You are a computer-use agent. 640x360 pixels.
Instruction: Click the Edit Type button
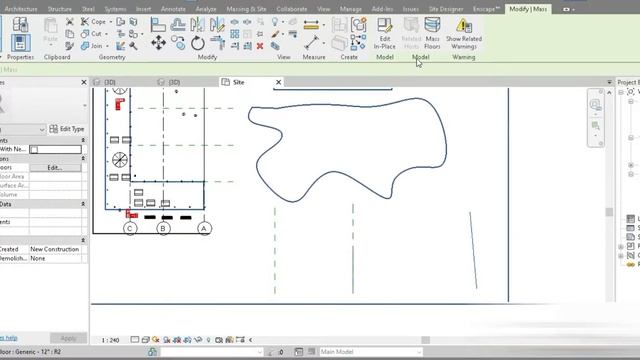(67, 129)
